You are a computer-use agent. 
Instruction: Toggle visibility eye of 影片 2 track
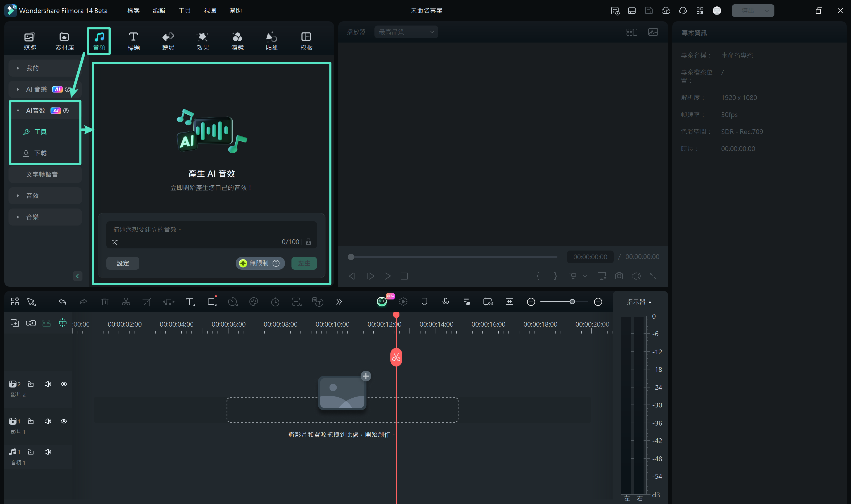64,384
